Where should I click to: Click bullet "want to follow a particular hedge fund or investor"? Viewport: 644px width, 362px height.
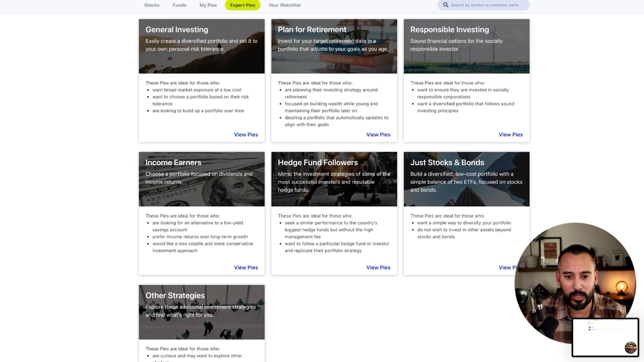tap(337, 247)
